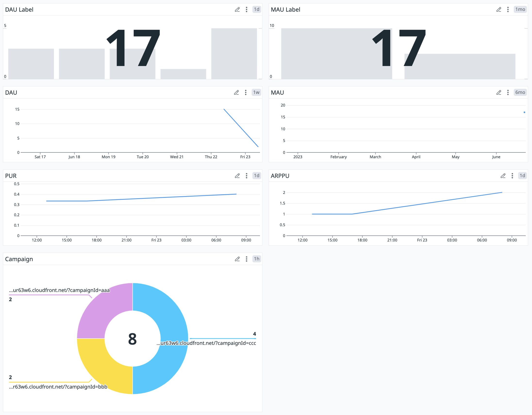Click the MAU Label pencil edit icon
532x415 pixels.
tap(499, 9)
